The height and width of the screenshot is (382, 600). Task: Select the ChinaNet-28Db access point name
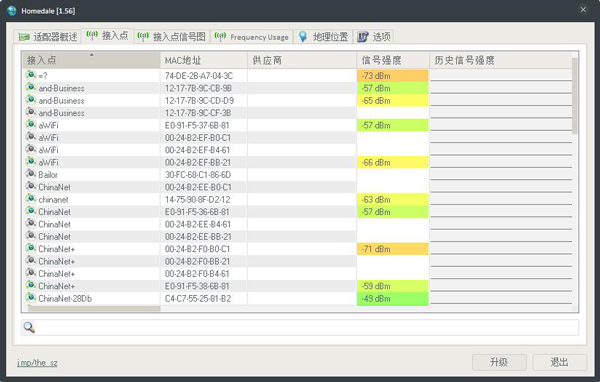click(65, 299)
